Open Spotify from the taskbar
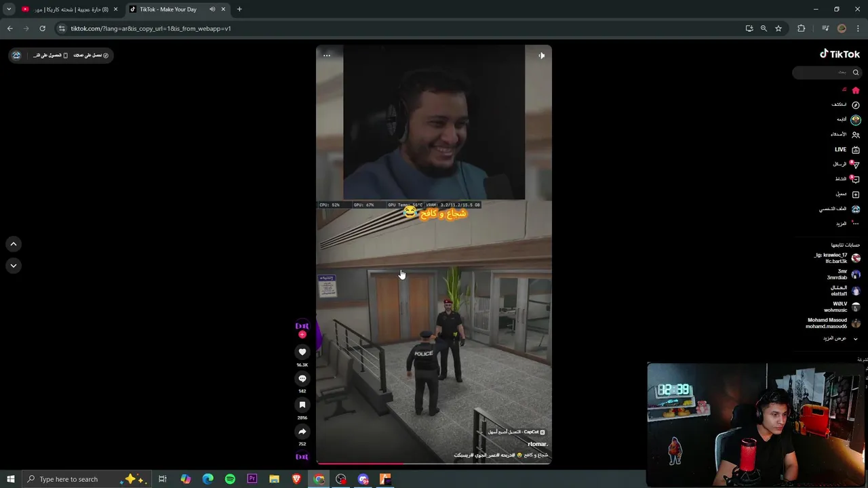Viewport: 868px width, 488px height. (x=230, y=479)
